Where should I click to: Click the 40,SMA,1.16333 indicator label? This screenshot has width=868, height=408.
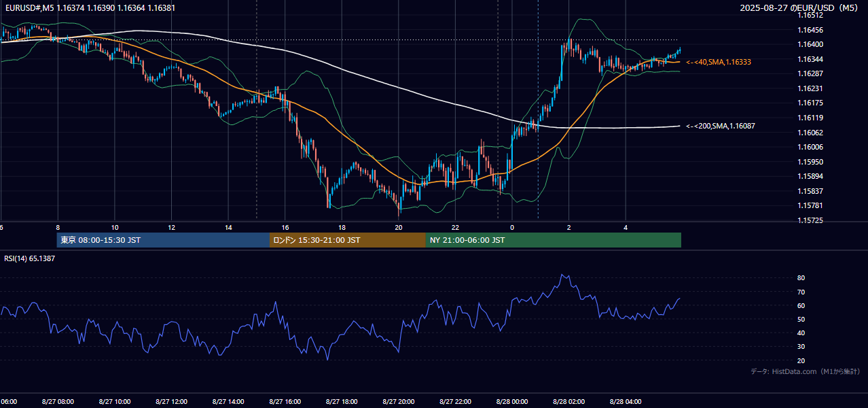point(719,62)
